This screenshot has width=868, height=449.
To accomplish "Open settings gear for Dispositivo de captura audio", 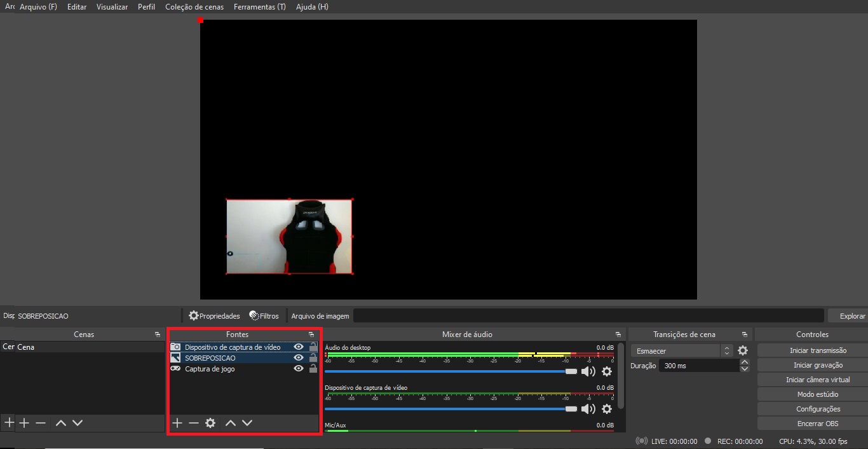I will coord(607,409).
